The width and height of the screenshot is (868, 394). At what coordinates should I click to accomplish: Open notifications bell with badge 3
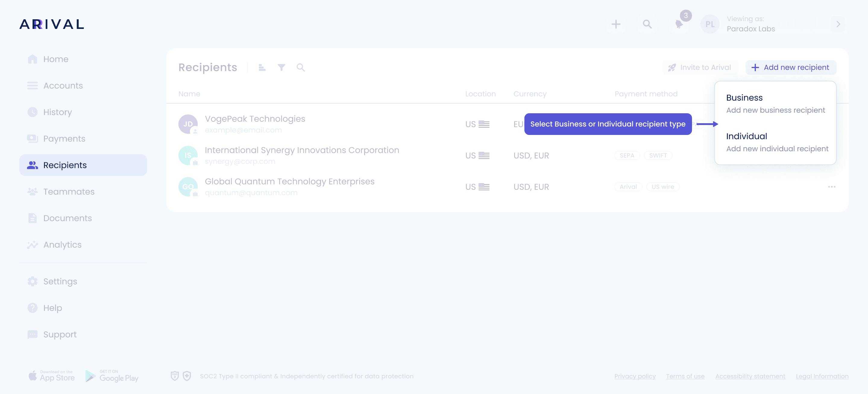click(679, 24)
